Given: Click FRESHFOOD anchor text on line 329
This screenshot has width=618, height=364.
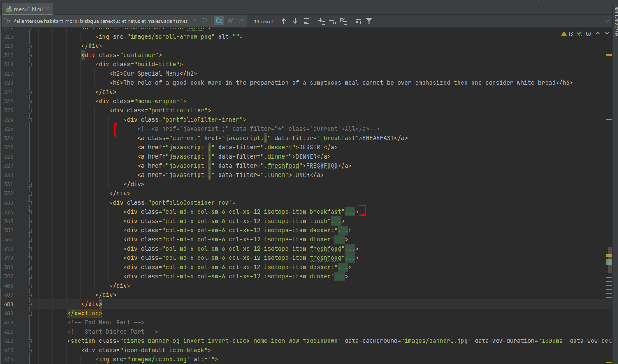Looking at the screenshot, I should (x=322, y=166).
